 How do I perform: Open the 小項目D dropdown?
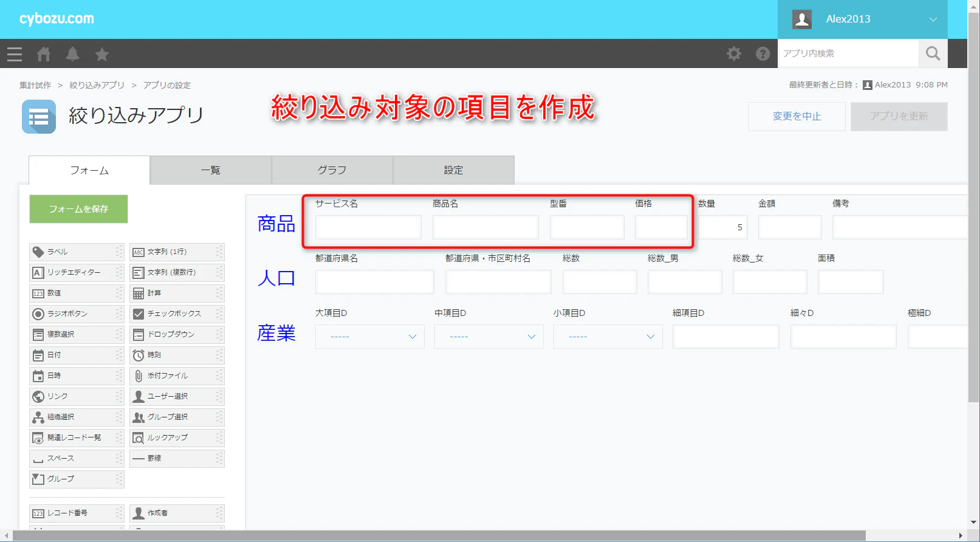point(608,337)
